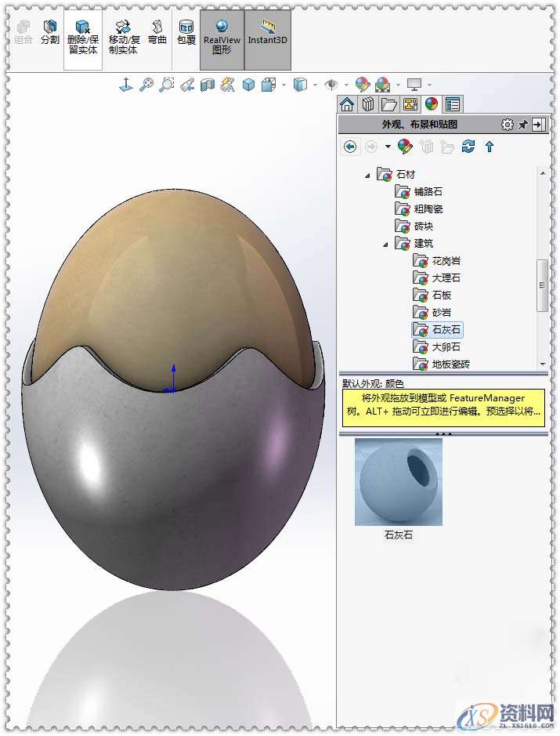Open Apply Scene dropdown arrow
The height and width of the screenshot is (736, 560).
coord(398,85)
